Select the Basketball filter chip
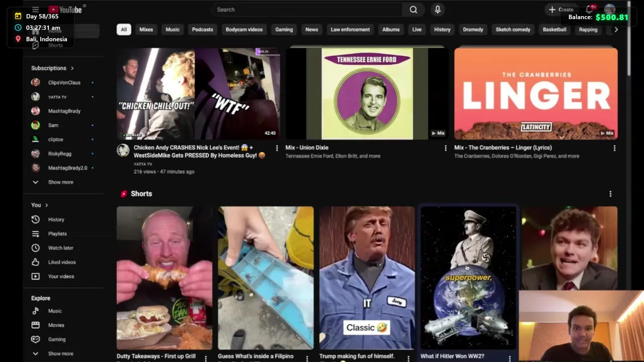 tap(554, 29)
